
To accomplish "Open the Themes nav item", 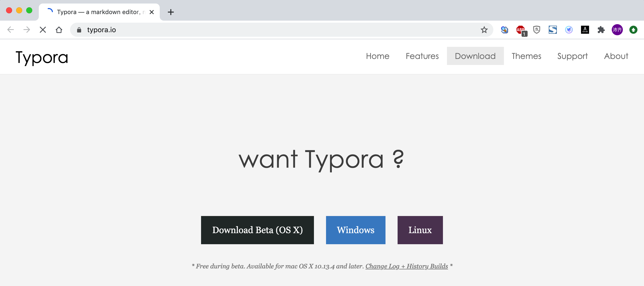I will (x=527, y=56).
